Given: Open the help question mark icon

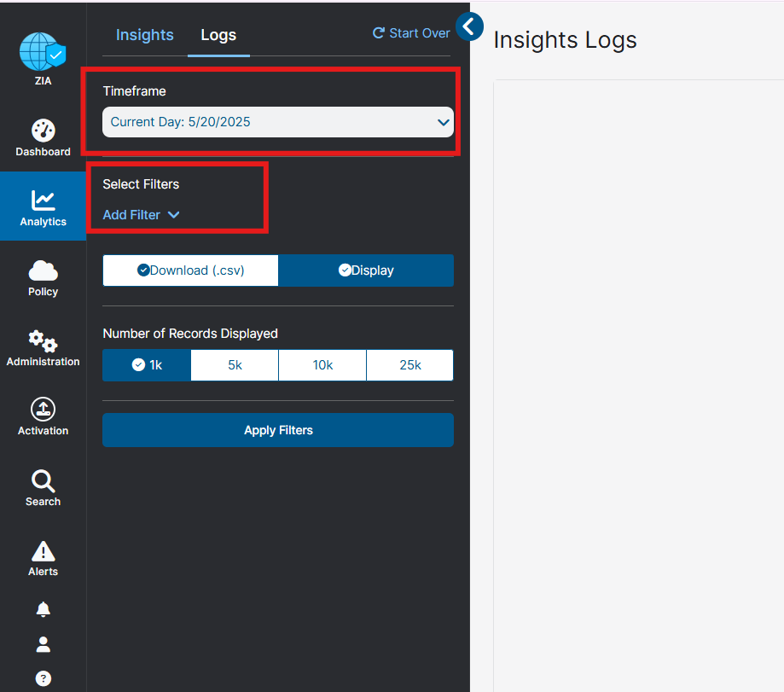Looking at the screenshot, I should (x=44, y=678).
